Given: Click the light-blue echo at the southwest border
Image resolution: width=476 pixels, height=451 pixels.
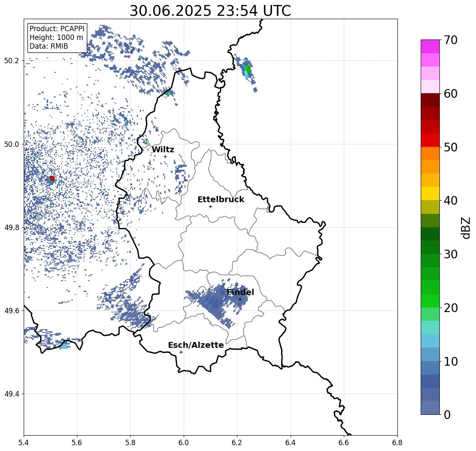Looking at the screenshot, I should (x=64, y=346).
